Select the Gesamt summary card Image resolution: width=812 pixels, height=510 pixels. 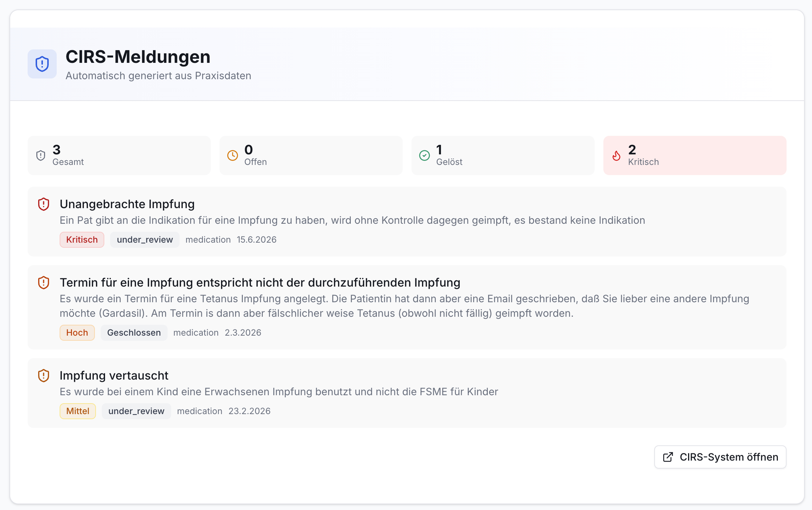pyautogui.click(x=119, y=155)
